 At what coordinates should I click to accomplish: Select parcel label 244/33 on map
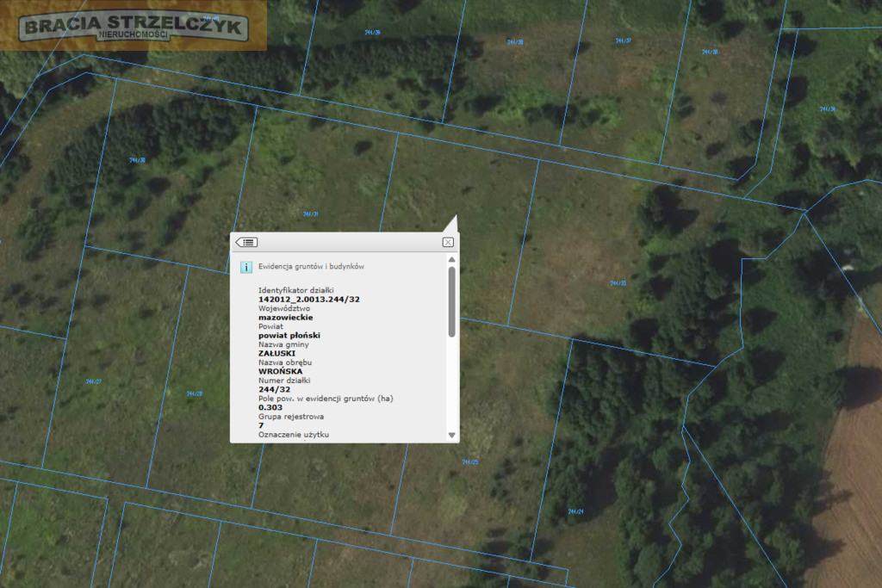[x=618, y=283]
